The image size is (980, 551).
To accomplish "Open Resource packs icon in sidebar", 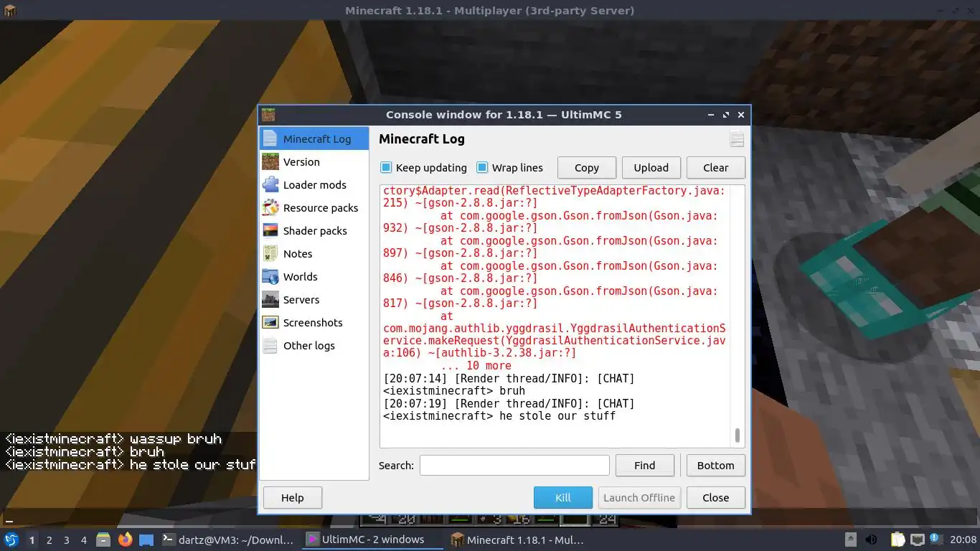I will (x=270, y=207).
